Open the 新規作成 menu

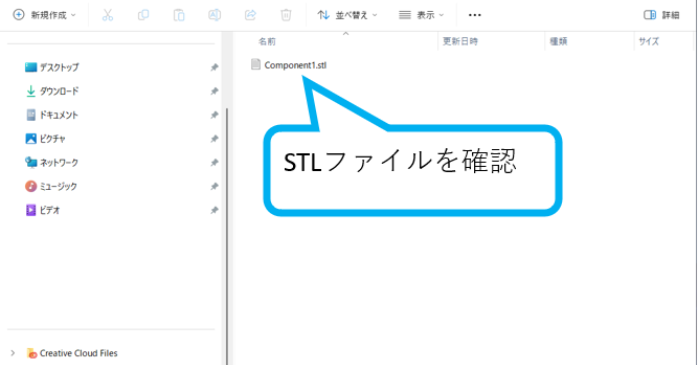click(x=45, y=15)
